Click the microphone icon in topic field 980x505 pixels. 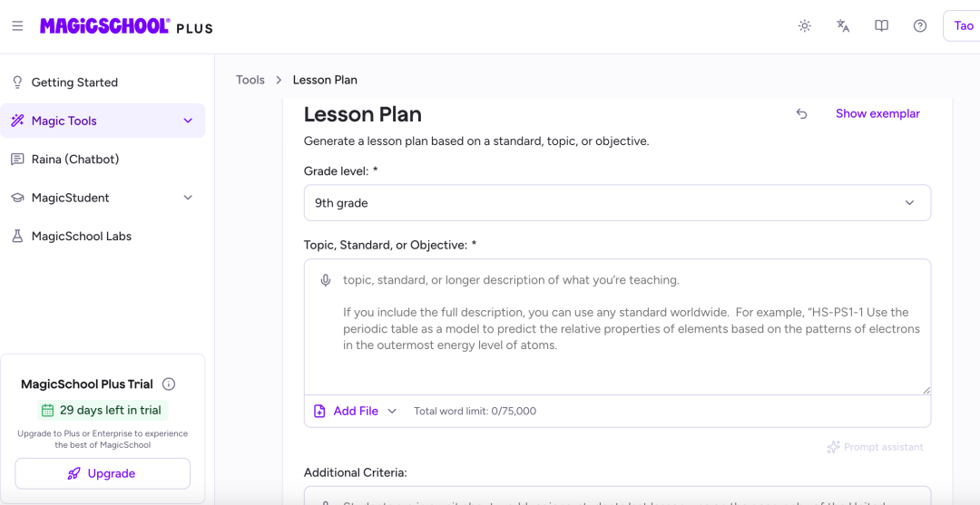[325, 280]
